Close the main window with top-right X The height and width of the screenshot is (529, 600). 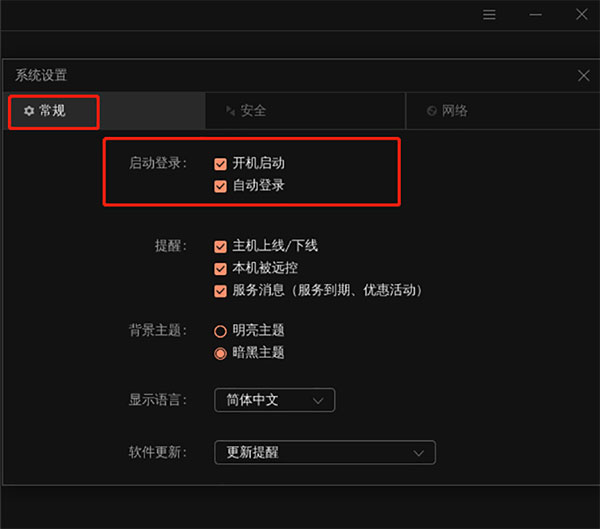(581, 15)
